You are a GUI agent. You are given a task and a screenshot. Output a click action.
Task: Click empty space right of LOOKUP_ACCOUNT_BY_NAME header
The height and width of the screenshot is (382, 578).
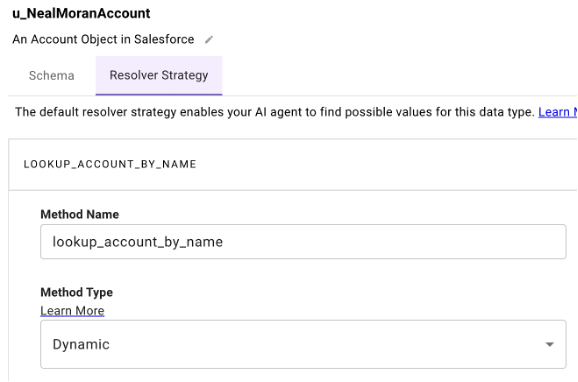tap(387, 164)
